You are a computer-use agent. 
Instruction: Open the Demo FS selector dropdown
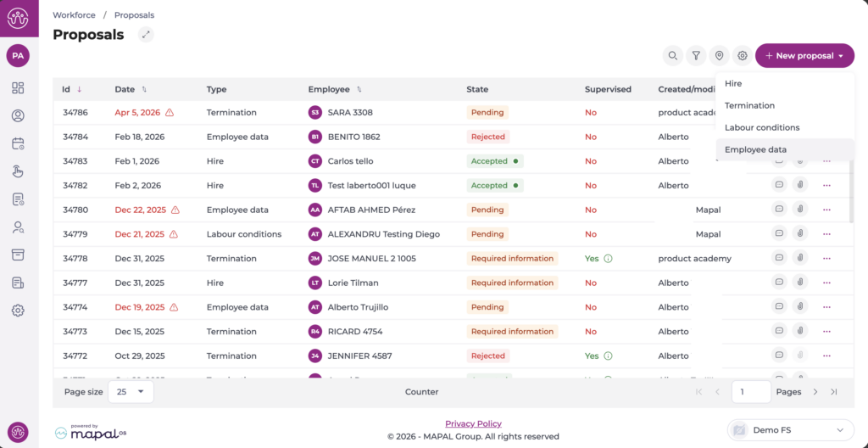790,430
